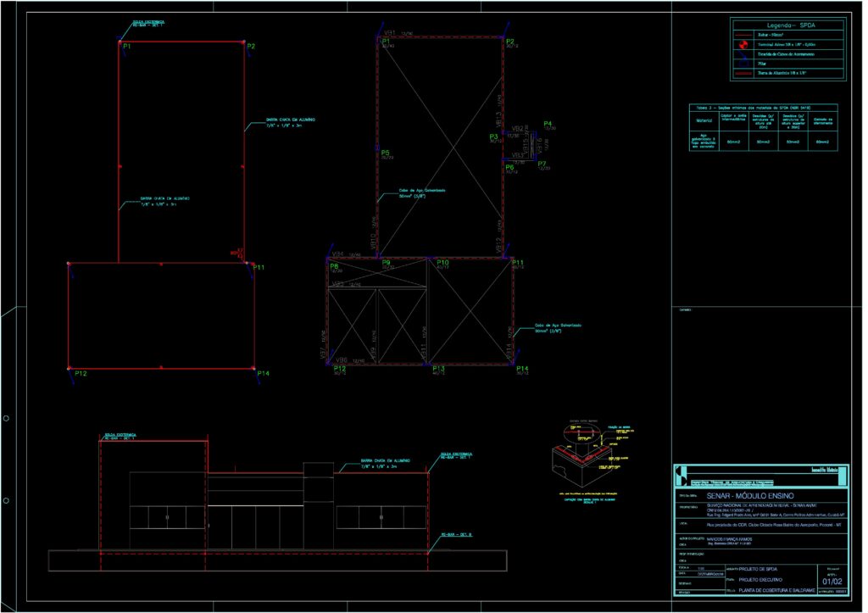Select the P10 pillar label

[x=442, y=264]
